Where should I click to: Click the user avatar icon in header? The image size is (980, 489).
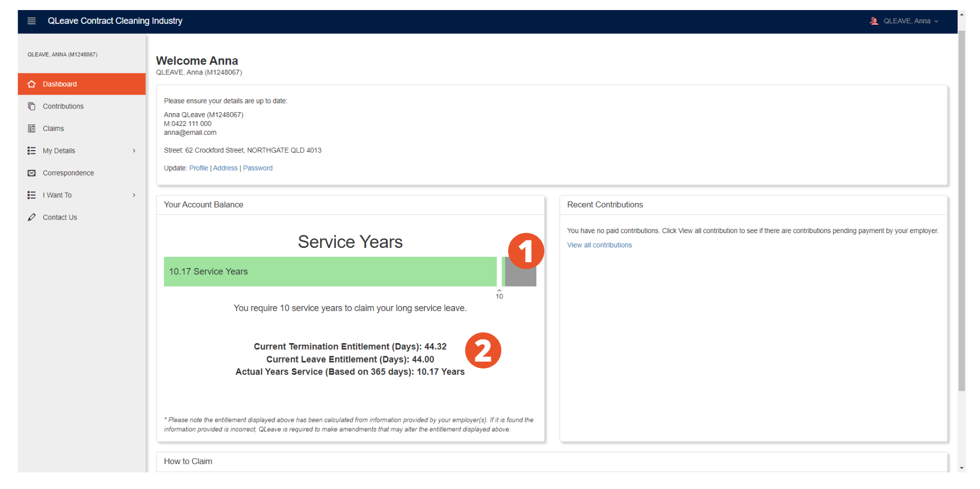tap(874, 21)
